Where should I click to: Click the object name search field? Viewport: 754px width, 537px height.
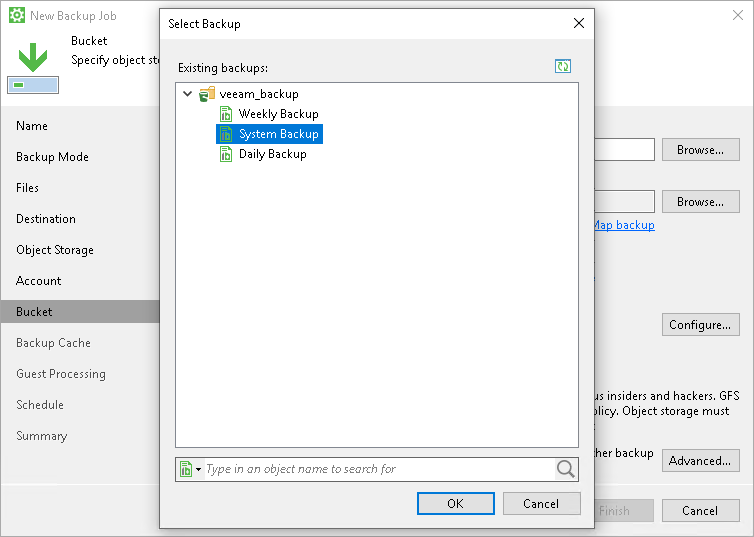(x=379, y=469)
